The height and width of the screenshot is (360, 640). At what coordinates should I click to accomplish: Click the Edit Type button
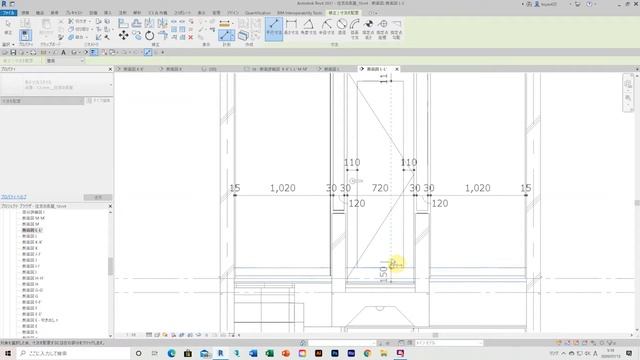tap(99, 100)
